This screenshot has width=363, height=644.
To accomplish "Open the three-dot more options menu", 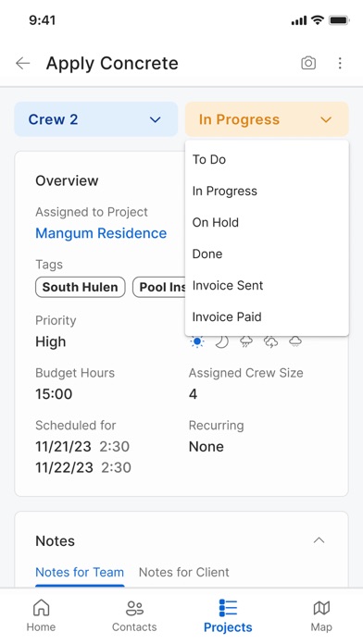I will click(340, 63).
